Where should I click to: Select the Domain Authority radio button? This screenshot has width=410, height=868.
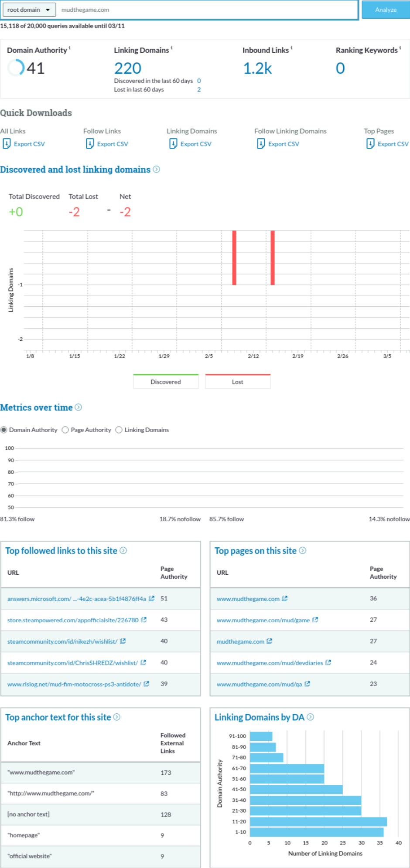click(4, 430)
